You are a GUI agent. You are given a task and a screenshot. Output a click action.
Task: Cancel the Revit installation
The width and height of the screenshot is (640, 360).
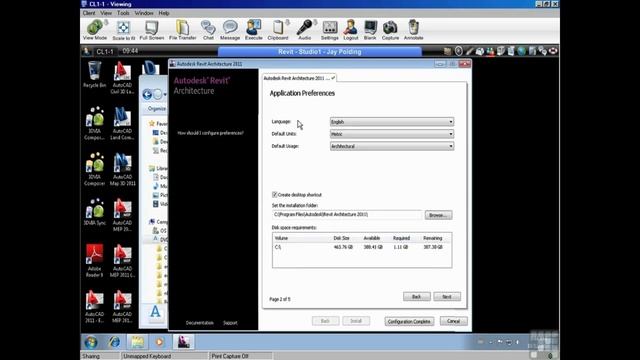tap(453, 321)
